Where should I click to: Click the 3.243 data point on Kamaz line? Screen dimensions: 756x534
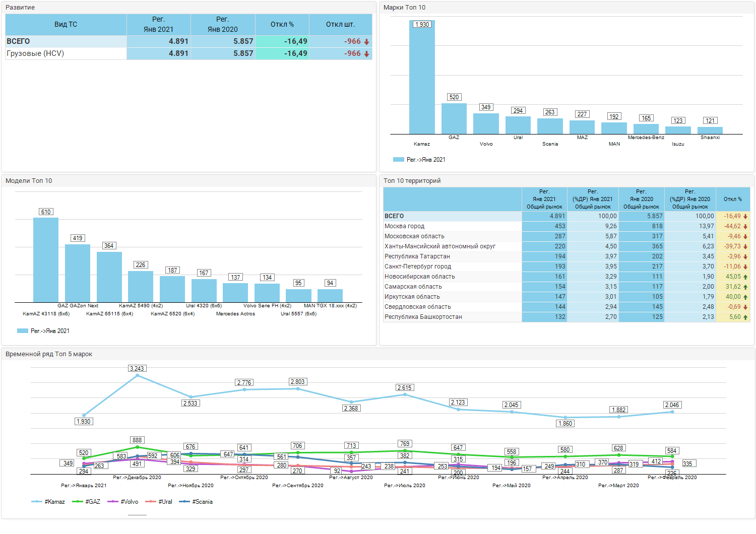click(137, 375)
